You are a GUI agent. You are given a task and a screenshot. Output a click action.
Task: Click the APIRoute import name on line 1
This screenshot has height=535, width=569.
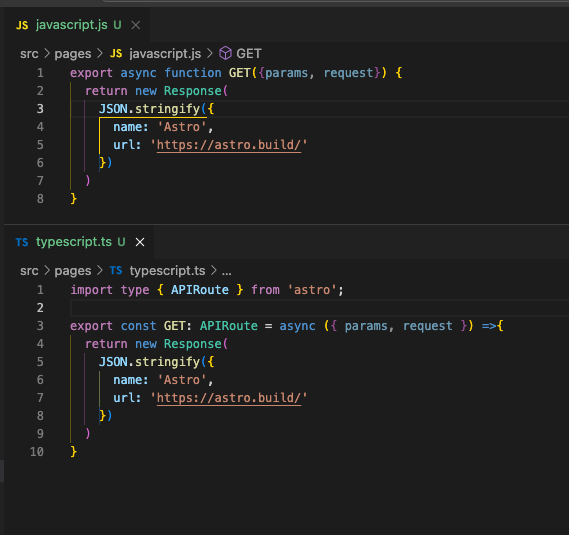coord(200,290)
